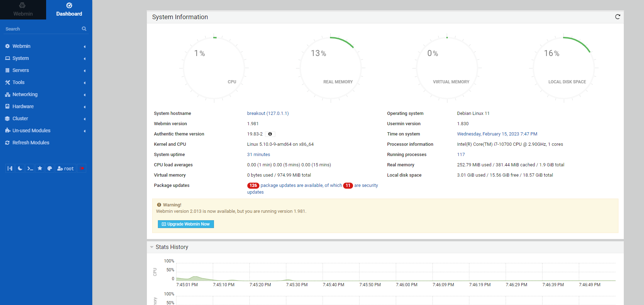Click the 7:46:00 PM chart label
Image resolution: width=644 pixels, height=305 pixels.
[407, 285]
